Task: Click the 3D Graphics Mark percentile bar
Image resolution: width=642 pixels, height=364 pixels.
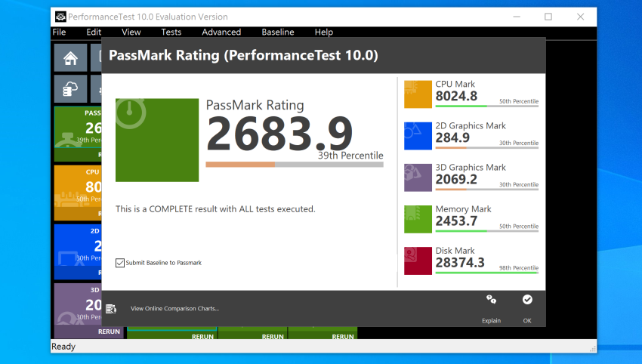Action: (487, 190)
